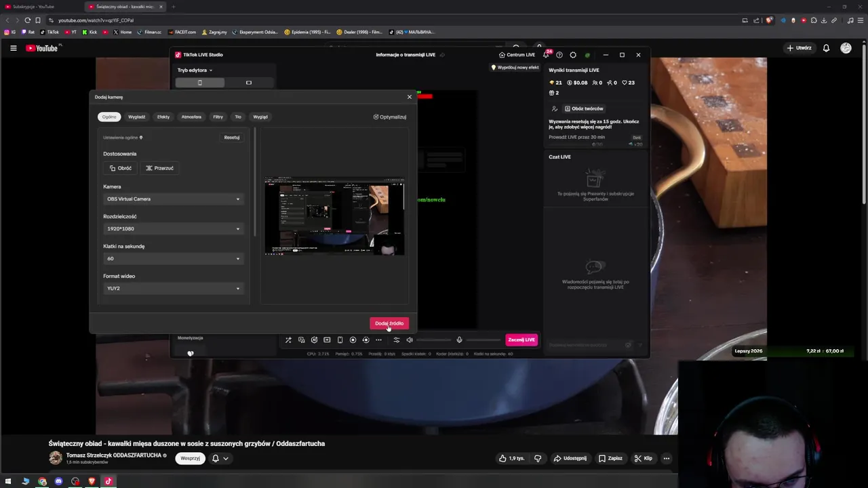
Task: Open Discord from the taskbar
Action: [58, 481]
